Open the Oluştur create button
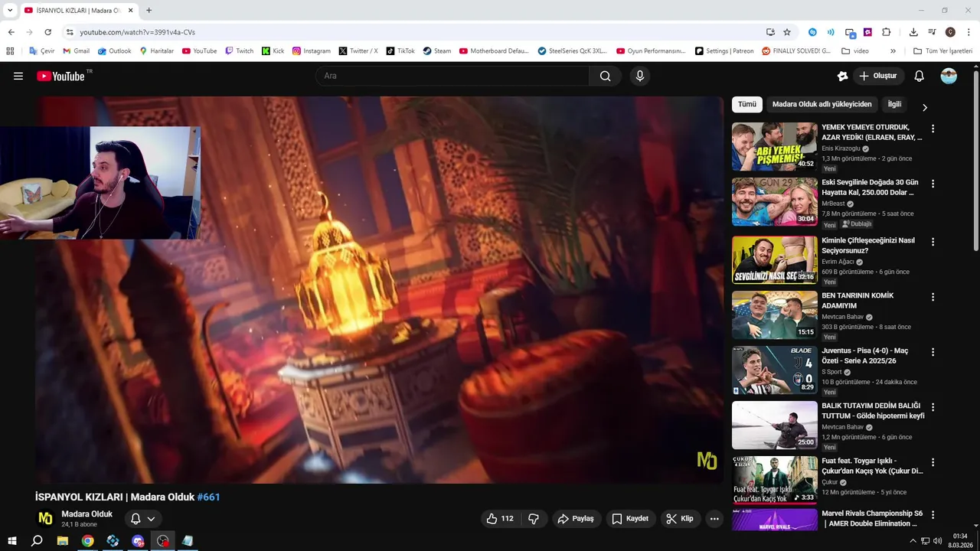 tap(877, 76)
